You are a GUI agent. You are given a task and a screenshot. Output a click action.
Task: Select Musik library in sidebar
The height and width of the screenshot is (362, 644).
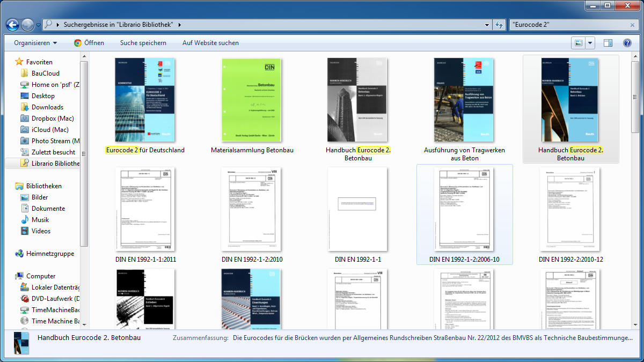point(40,220)
